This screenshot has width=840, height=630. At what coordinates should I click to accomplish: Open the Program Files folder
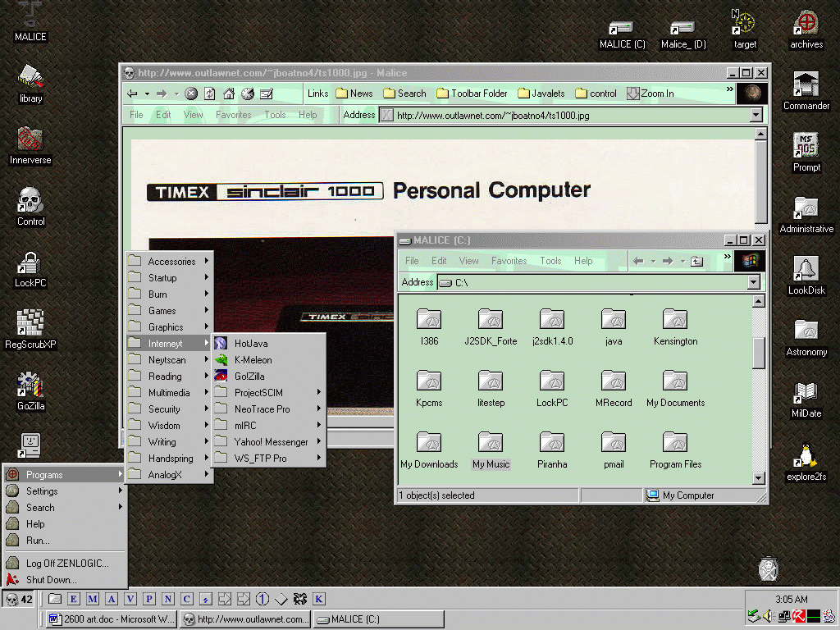675,449
